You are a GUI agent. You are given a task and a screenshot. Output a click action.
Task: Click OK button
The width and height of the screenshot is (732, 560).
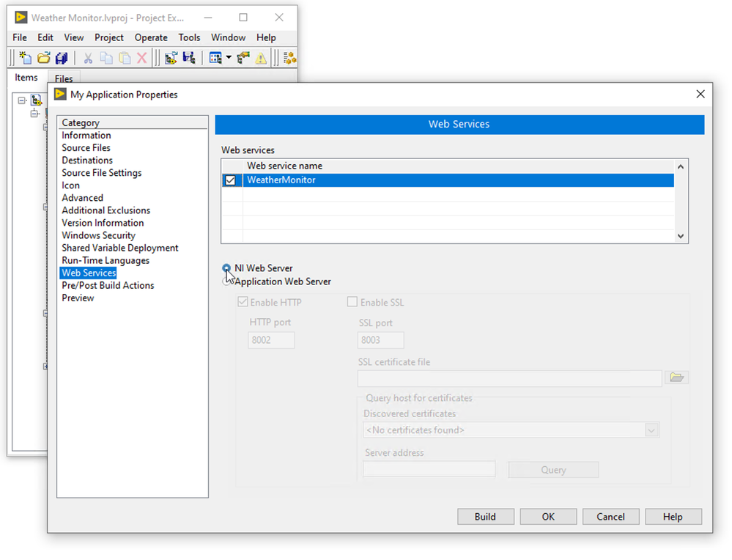[548, 517]
